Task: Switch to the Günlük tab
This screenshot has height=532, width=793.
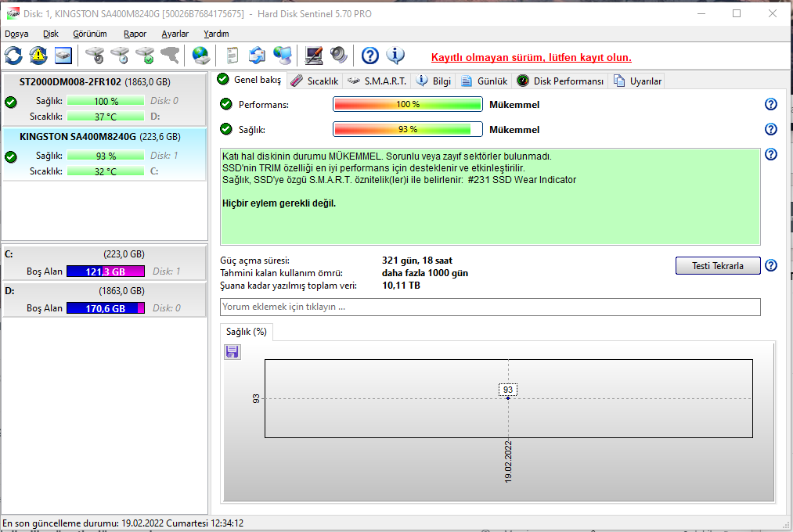Action: pos(484,81)
